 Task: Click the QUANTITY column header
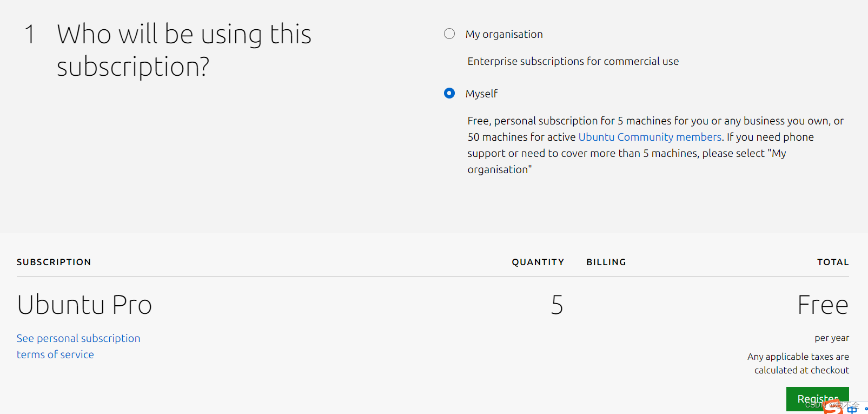coord(538,262)
